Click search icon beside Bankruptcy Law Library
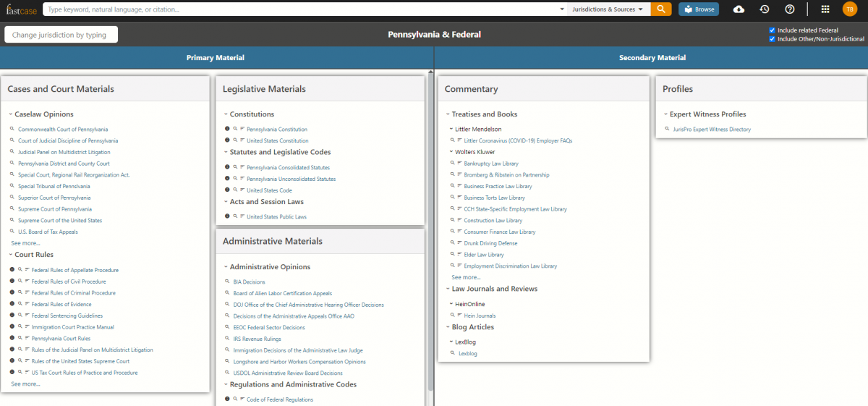 point(453,164)
